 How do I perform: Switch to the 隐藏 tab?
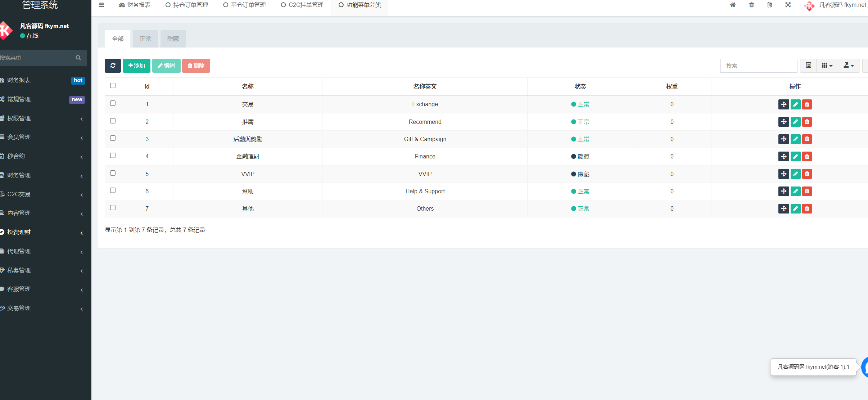coord(173,39)
